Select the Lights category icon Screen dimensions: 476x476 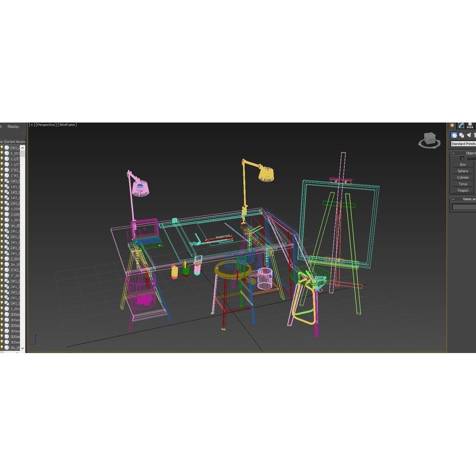[x=469, y=135]
